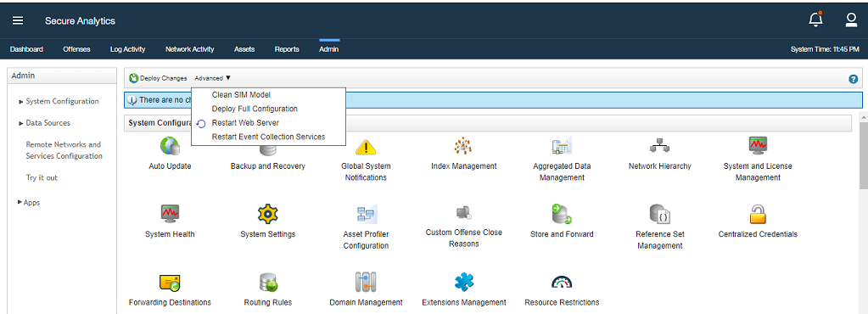Select Apps in the sidebar

[31, 203]
